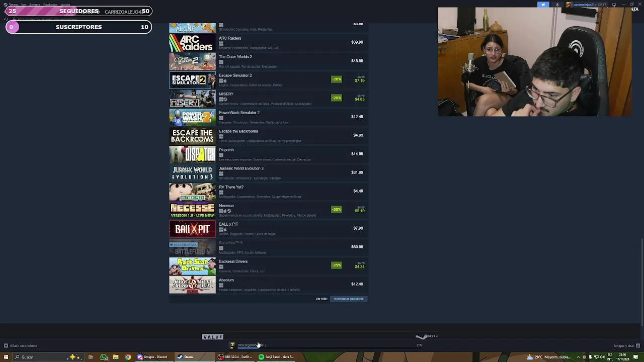The height and width of the screenshot is (362, 644).
Task: Open Battlefield 6 library entry thumbnail
Action: tap(192, 248)
